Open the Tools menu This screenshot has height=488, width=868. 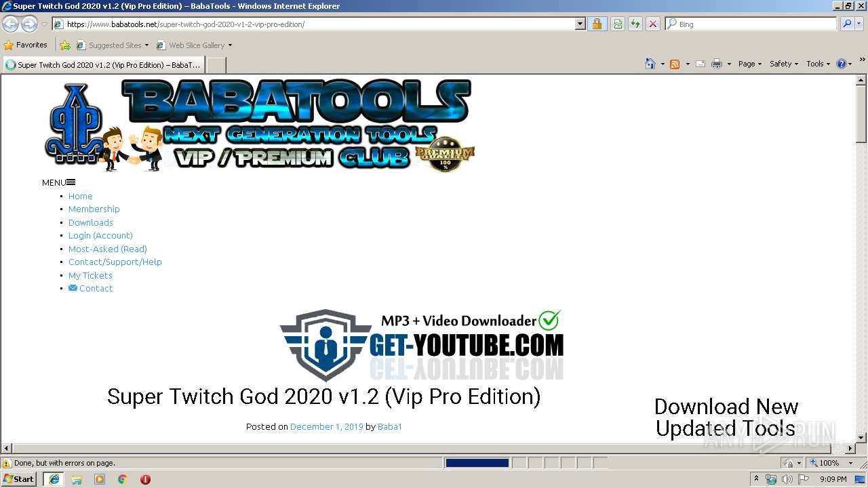coord(818,64)
